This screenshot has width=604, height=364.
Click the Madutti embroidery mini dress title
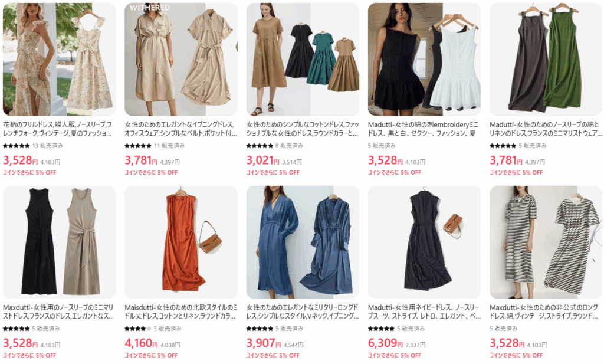tap(424, 129)
